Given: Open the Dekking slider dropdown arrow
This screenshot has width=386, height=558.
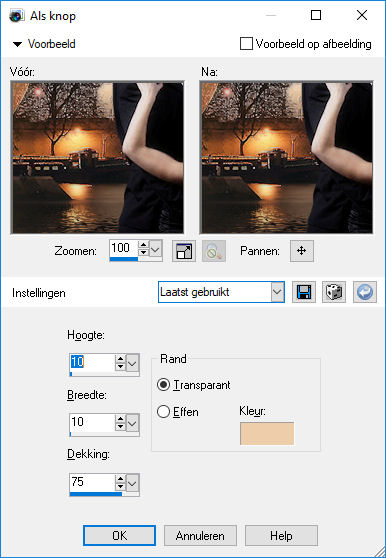Looking at the screenshot, I should (132, 483).
